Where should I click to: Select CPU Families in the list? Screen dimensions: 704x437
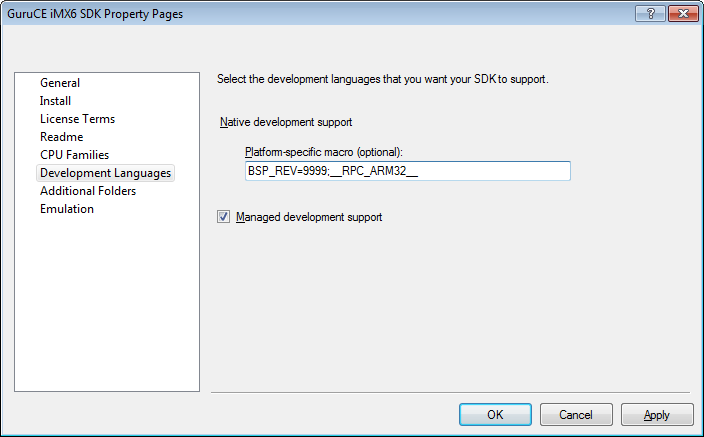coord(75,155)
